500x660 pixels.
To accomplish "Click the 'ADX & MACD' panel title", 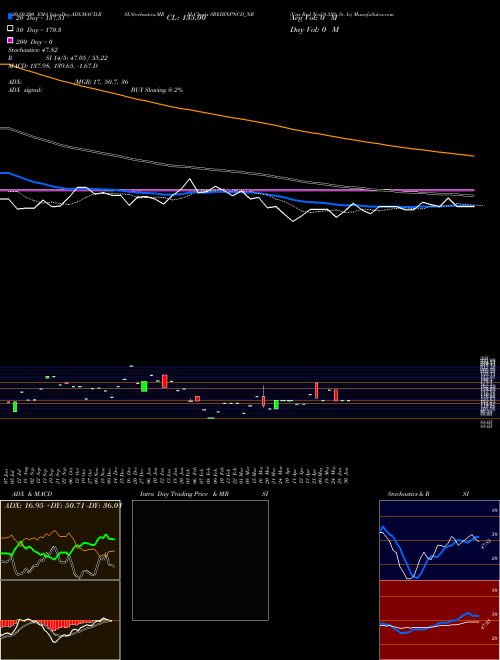I will [x=32, y=494].
